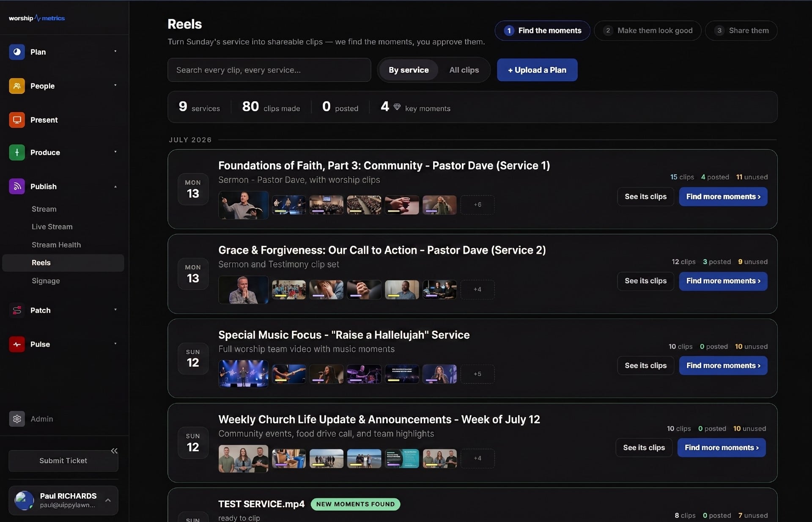Click the People sidebar icon
Viewport: 812px width, 522px height.
click(17, 86)
